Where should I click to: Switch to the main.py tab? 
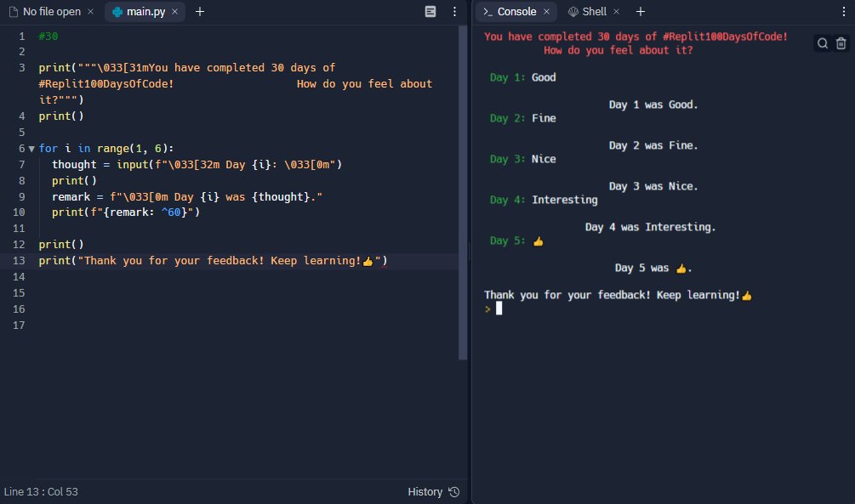(x=145, y=11)
